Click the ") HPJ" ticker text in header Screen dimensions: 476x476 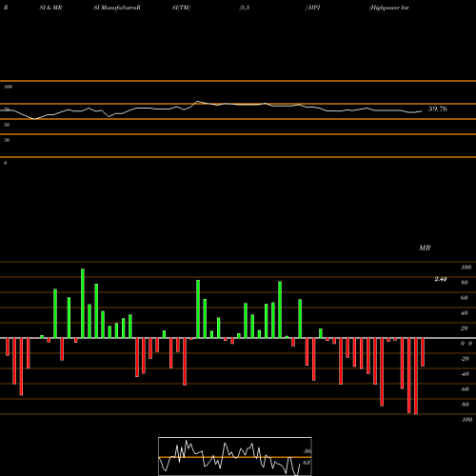pos(313,8)
